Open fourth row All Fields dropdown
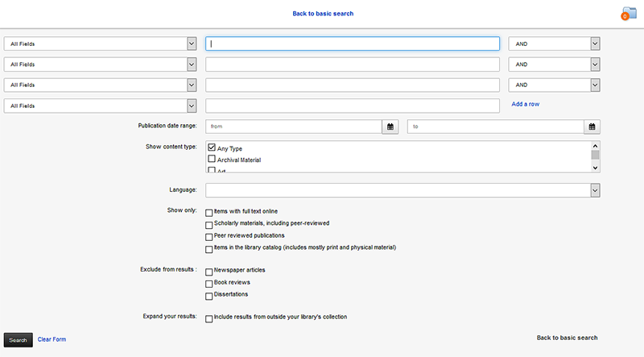This screenshot has width=644, height=357. click(x=100, y=106)
